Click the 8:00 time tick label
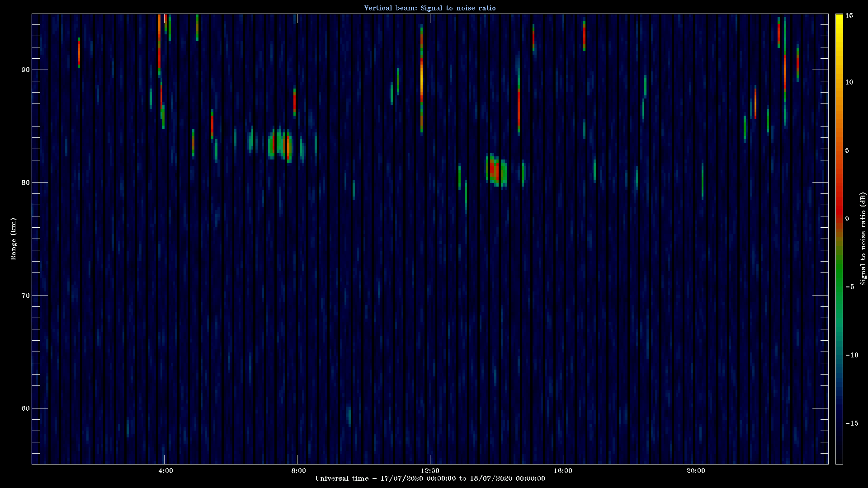868x488 pixels. coord(298,471)
